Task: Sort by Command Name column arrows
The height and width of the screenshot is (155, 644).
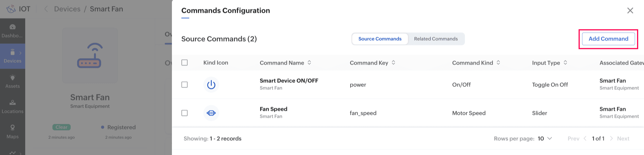Action: pos(309,63)
